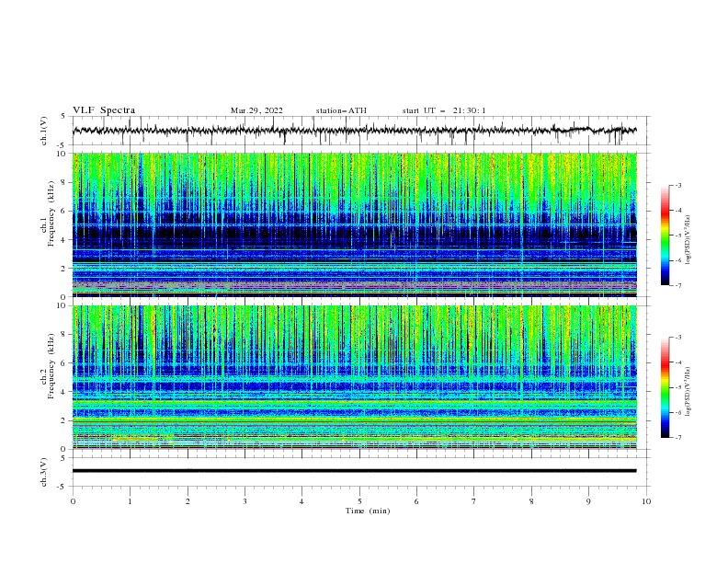Screen dimensions: 728x563
Task: Click the ch.2 spectrogram panel
Action: (354, 377)
